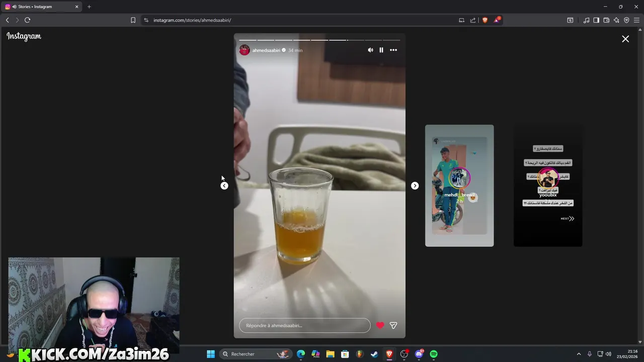Open ahmedsaabiri profile from story username
Image resolution: width=644 pixels, height=362 pixels.
(x=266, y=50)
